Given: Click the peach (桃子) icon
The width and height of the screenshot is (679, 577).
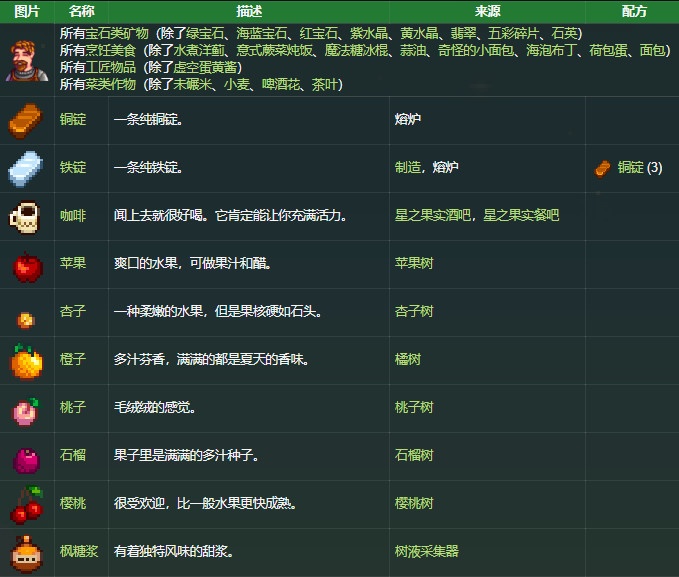Looking at the screenshot, I should pos(26,412).
